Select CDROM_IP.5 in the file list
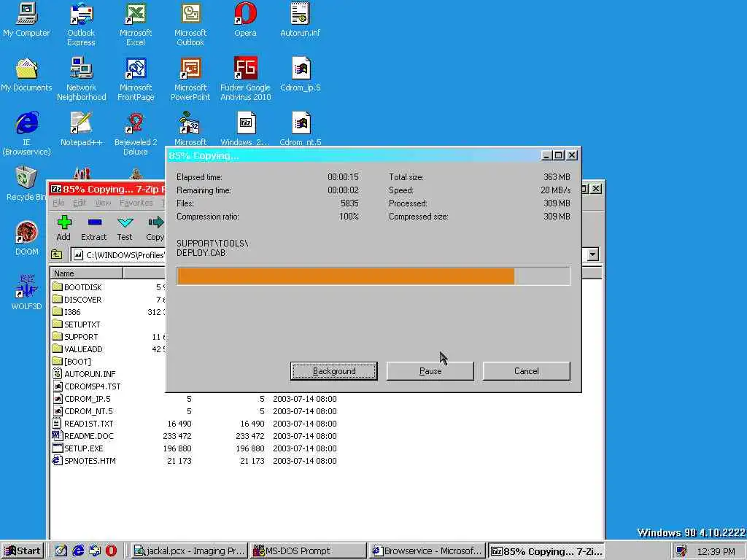The width and height of the screenshot is (747, 560). (x=82, y=399)
